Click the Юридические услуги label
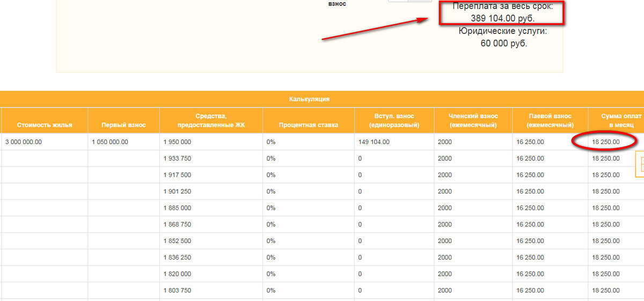Image resolution: width=644 pixels, height=301 pixels. [x=502, y=31]
